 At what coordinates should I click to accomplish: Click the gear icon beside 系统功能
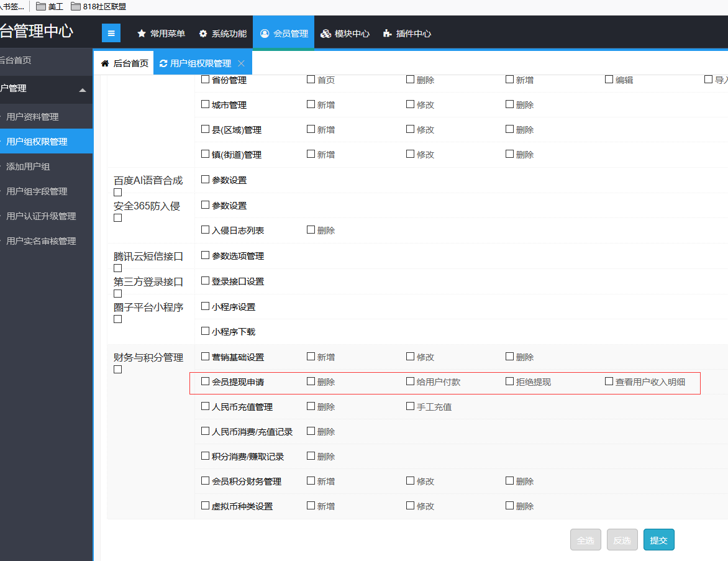pyautogui.click(x=203, y=34)
